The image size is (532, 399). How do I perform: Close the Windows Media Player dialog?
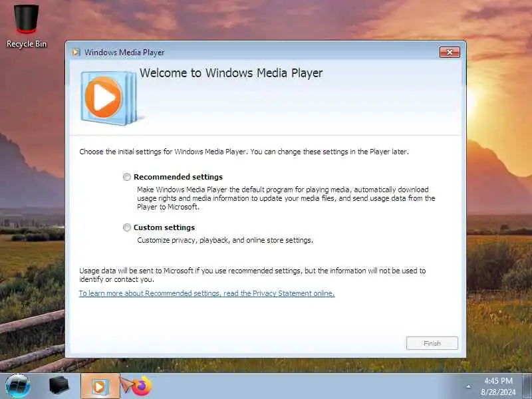450,53
